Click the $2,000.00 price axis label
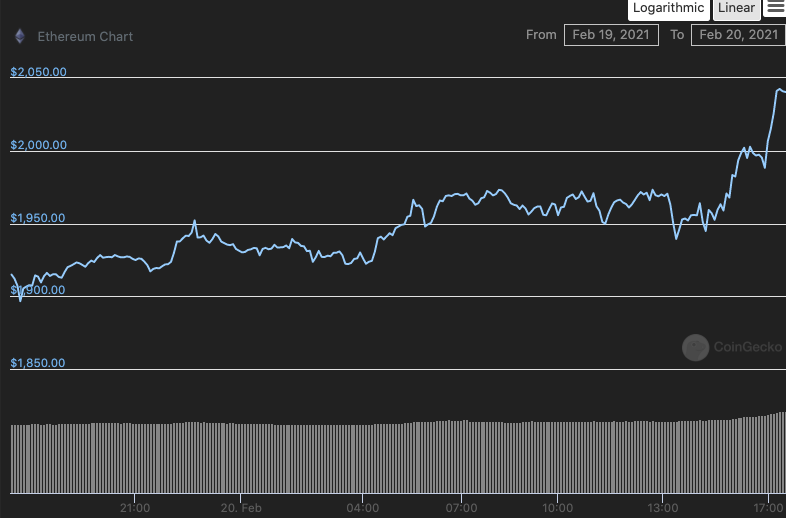This screenshot has width=786, height=518. 38,145
